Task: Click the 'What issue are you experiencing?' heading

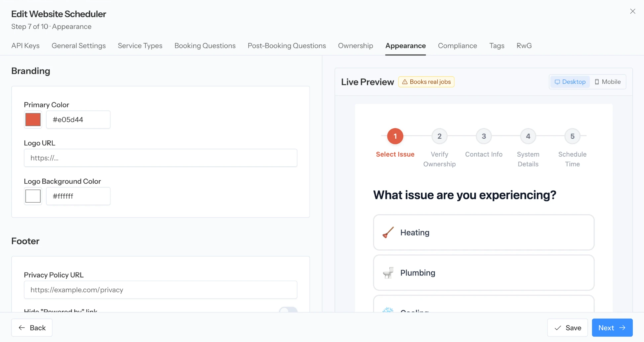Action: (x=465, y=195)
